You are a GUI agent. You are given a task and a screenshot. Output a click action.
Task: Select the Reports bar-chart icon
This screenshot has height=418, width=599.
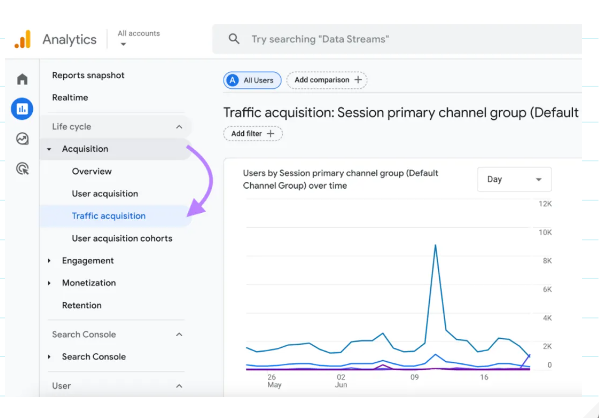tap(22, 109)
